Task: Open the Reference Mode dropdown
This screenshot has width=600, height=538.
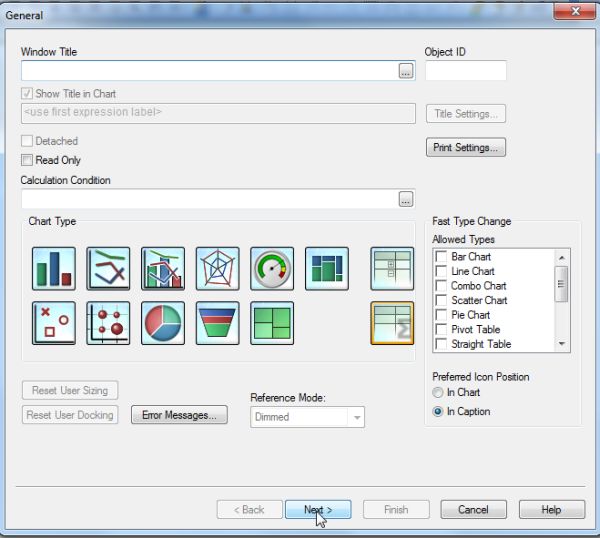Action: (307, 417)
